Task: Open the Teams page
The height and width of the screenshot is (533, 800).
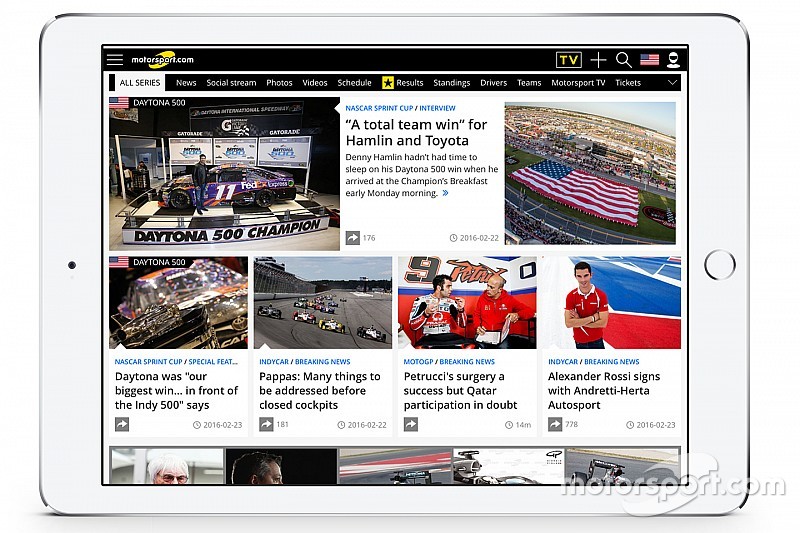Action: [529, 83]
